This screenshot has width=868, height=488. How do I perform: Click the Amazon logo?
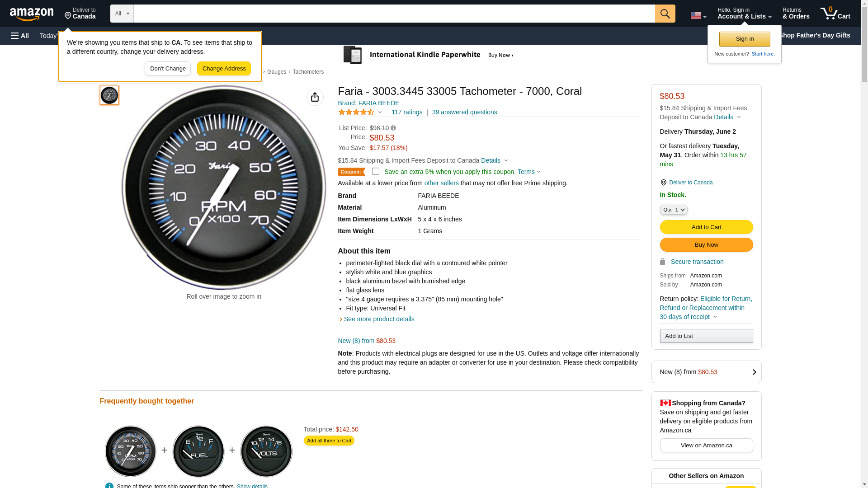(32, 14)
